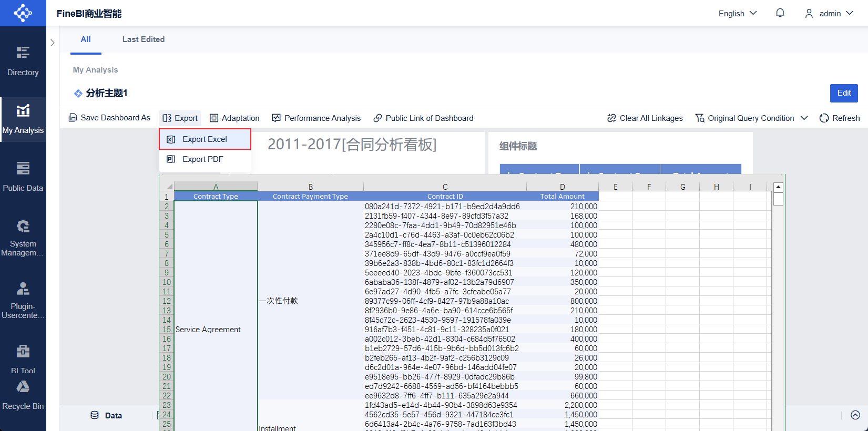Open System Management in the sidebar
Screen dimensions: 868x431
(23, 238)
